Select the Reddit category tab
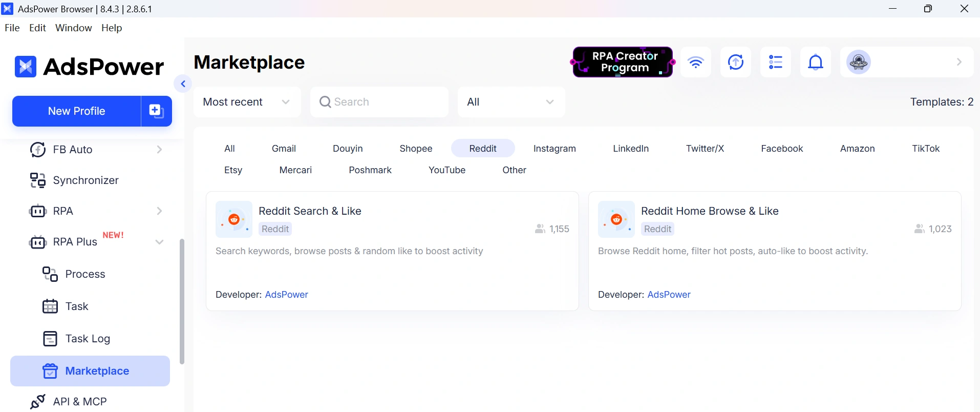 pos(483,149)
